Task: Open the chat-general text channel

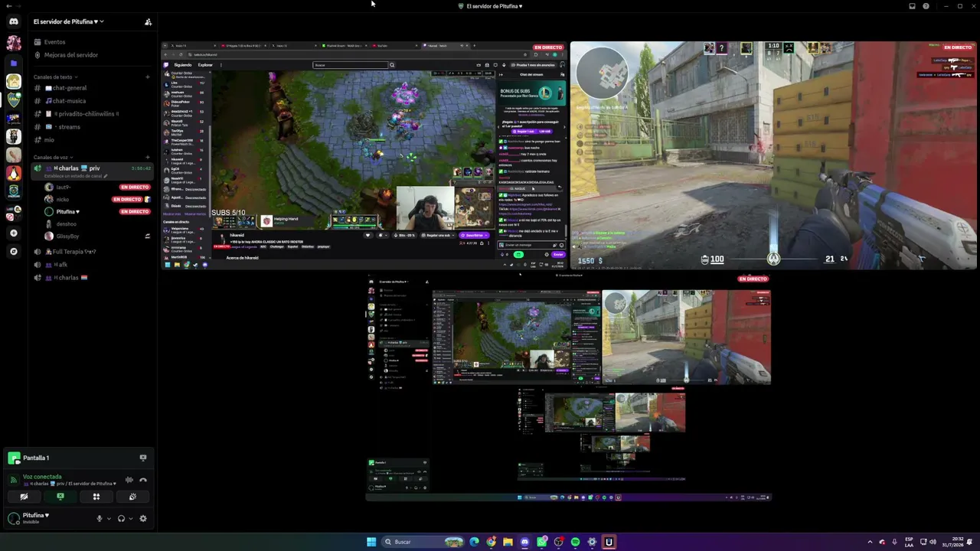Action: 92,88
